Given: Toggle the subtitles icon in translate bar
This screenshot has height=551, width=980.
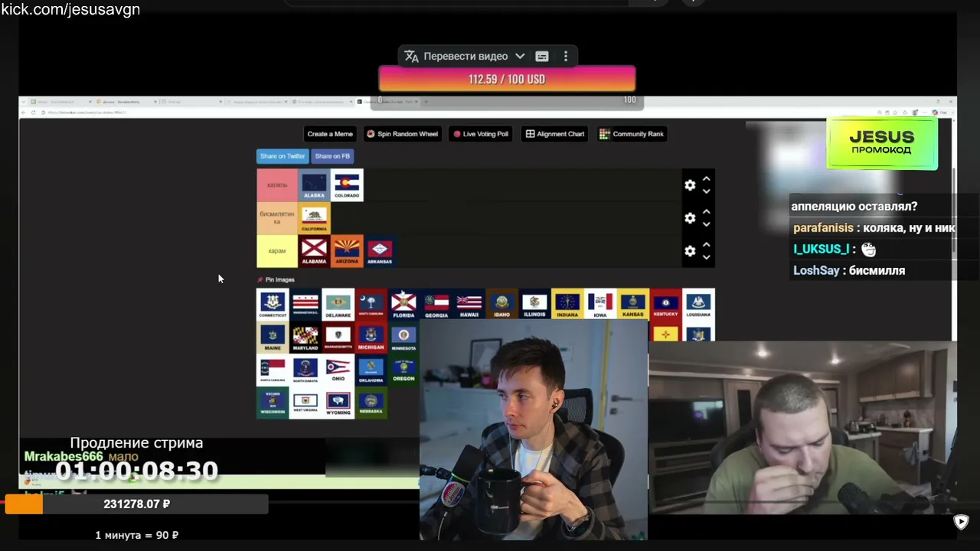Looking at the screenshot, I should (x=542, y=56).
